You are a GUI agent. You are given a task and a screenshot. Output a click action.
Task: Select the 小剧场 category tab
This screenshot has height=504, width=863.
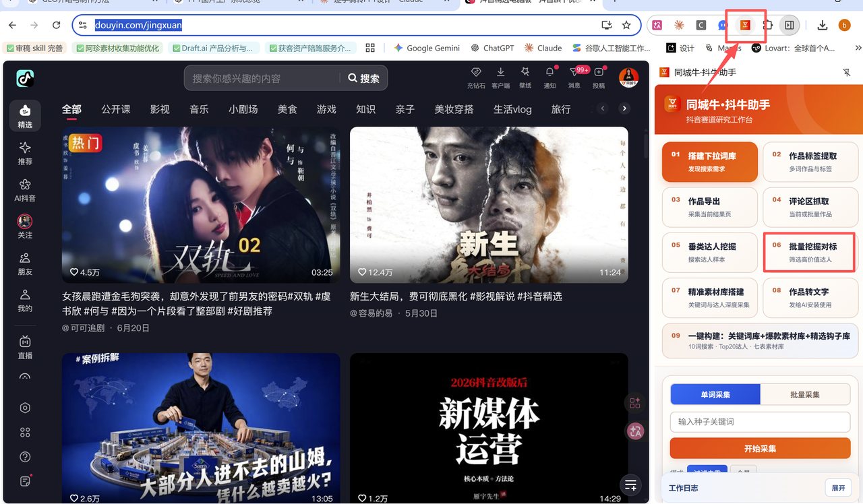(243, 109)
